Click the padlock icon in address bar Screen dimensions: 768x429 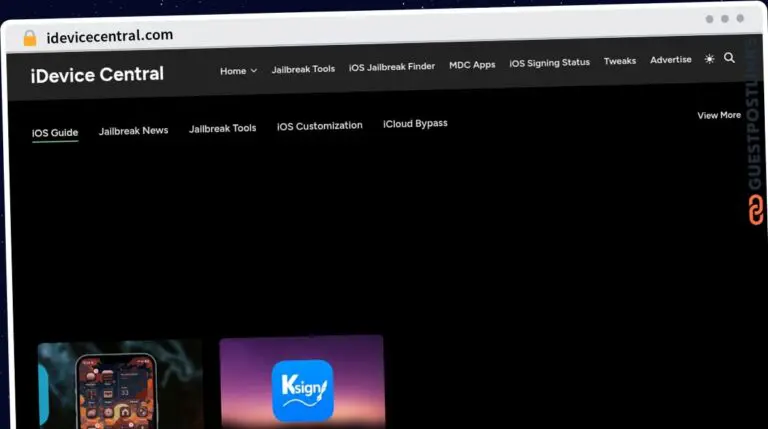tap(29, 38)
